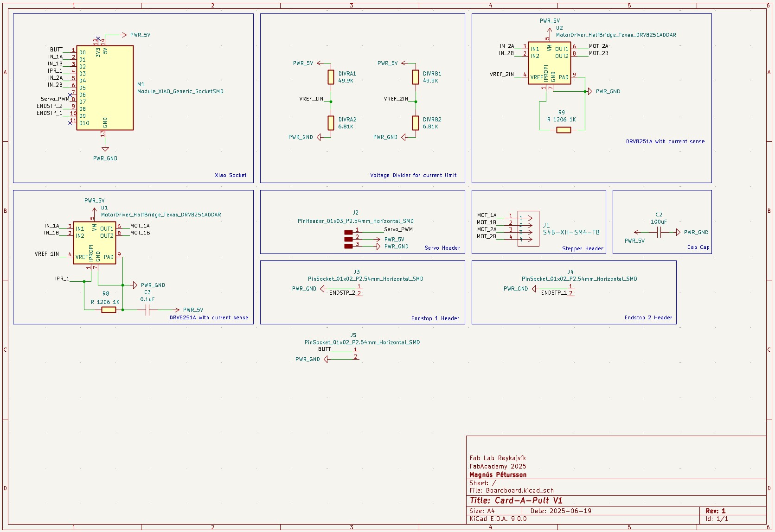Click the 'Title: Card-A-Pult V1' field
The width and height of the screenshot is (775, 532).
point(516,500)
